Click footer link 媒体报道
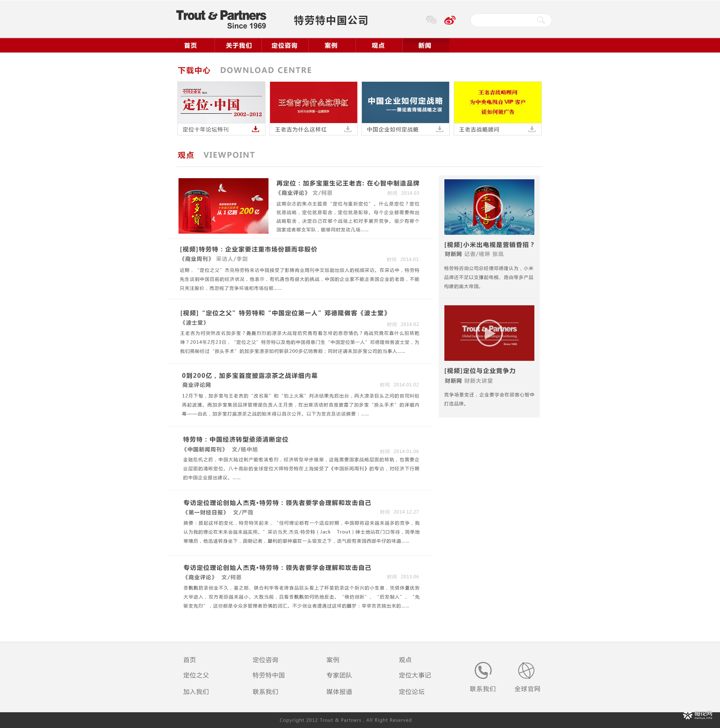This screenshot has width=720, height=728. (339, 692)
